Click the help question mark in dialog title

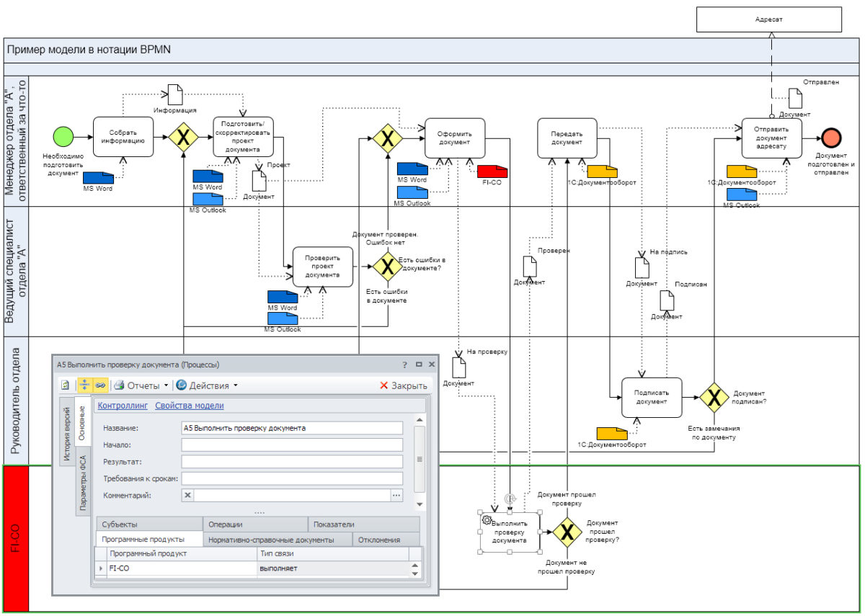(x=405, y=365)
